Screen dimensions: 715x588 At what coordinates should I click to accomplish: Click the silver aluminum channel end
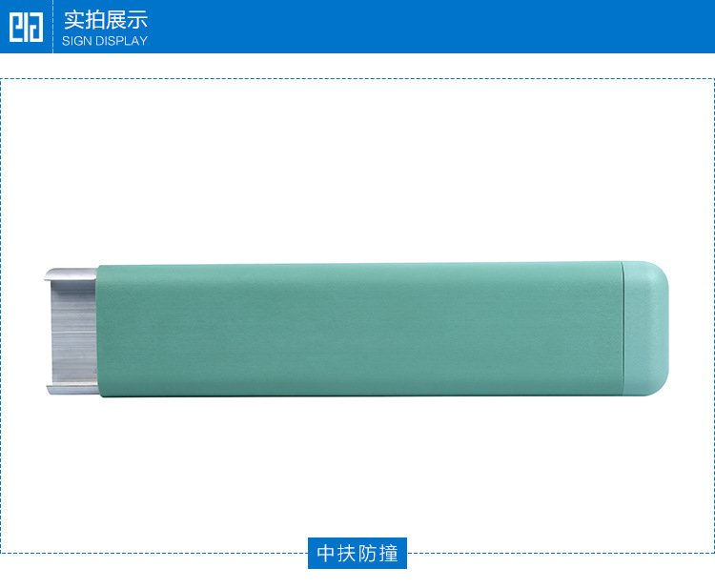point(71,331)
